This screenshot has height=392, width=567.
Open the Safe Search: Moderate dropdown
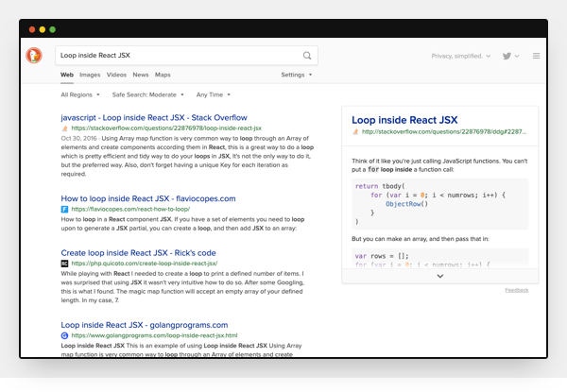(148, 94)
